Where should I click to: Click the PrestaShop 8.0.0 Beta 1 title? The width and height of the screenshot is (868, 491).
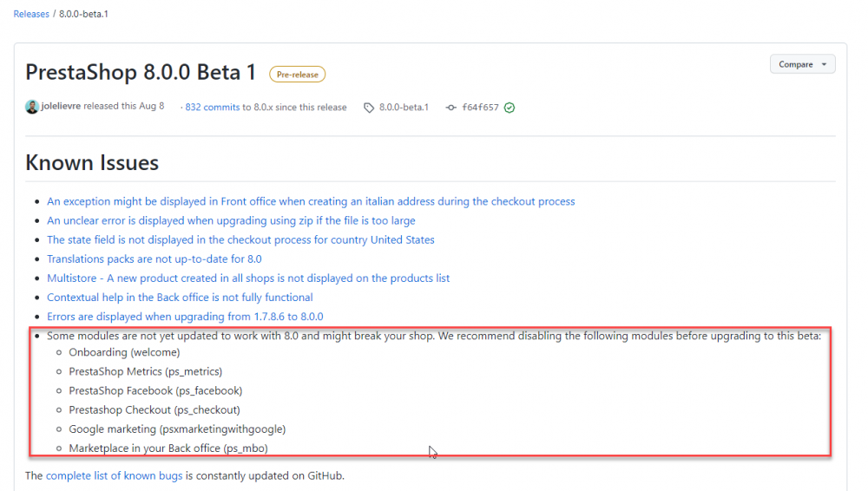141,73
